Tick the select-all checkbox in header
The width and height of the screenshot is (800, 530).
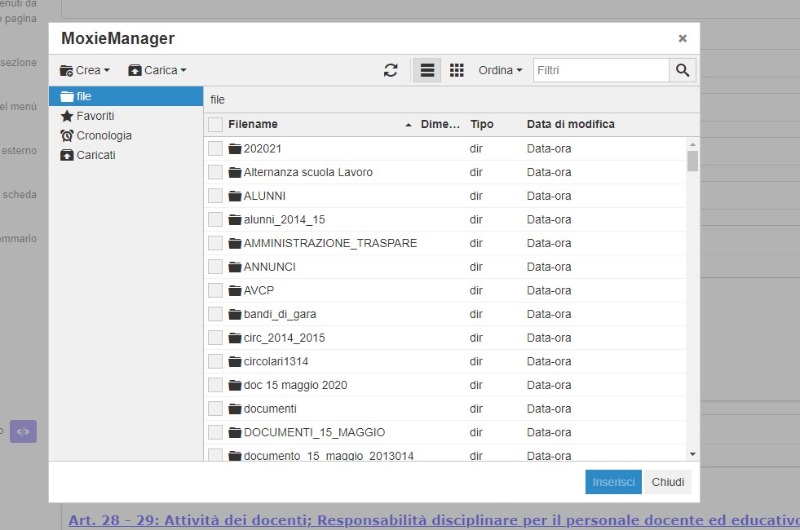[x=215, y=124]
